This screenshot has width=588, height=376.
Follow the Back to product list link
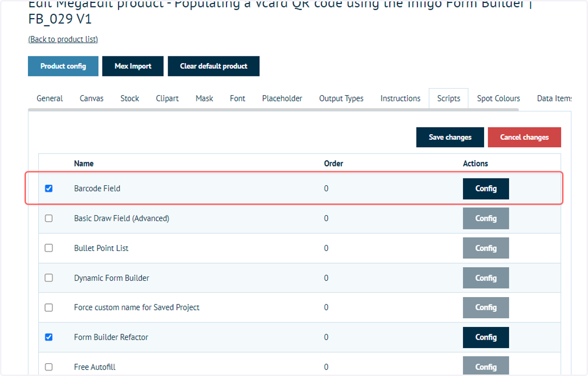point(63,39)
